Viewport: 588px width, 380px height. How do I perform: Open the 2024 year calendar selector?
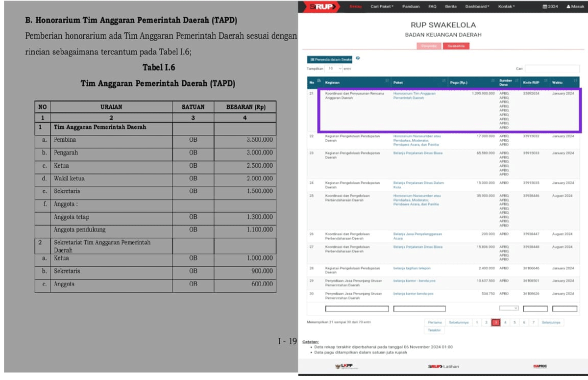click(x=550, y=6)
